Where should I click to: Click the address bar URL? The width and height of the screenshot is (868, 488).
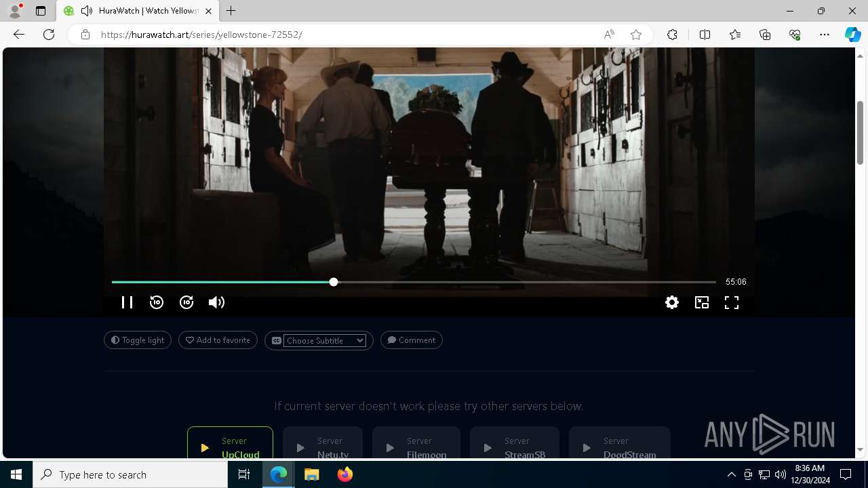coord(201,35)
